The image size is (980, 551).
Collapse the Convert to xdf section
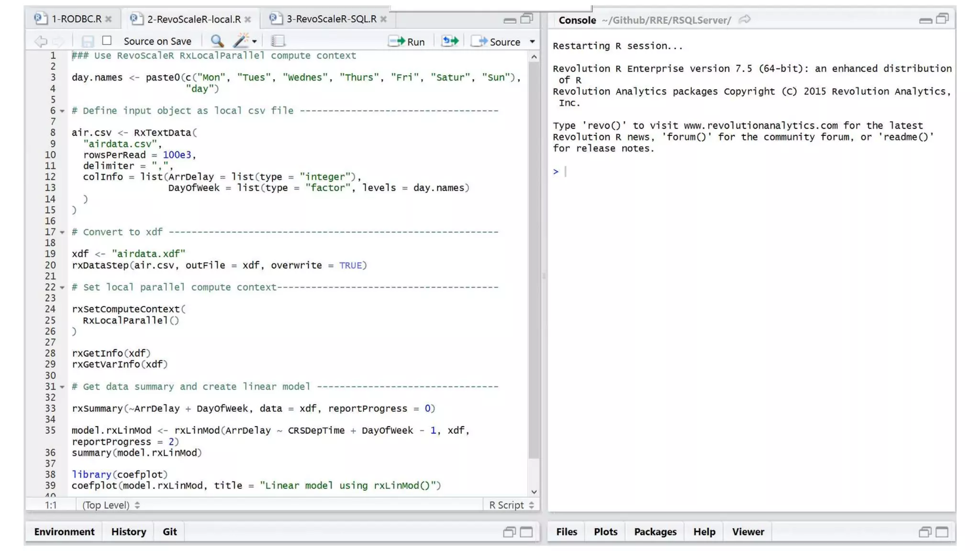(62, 232)
